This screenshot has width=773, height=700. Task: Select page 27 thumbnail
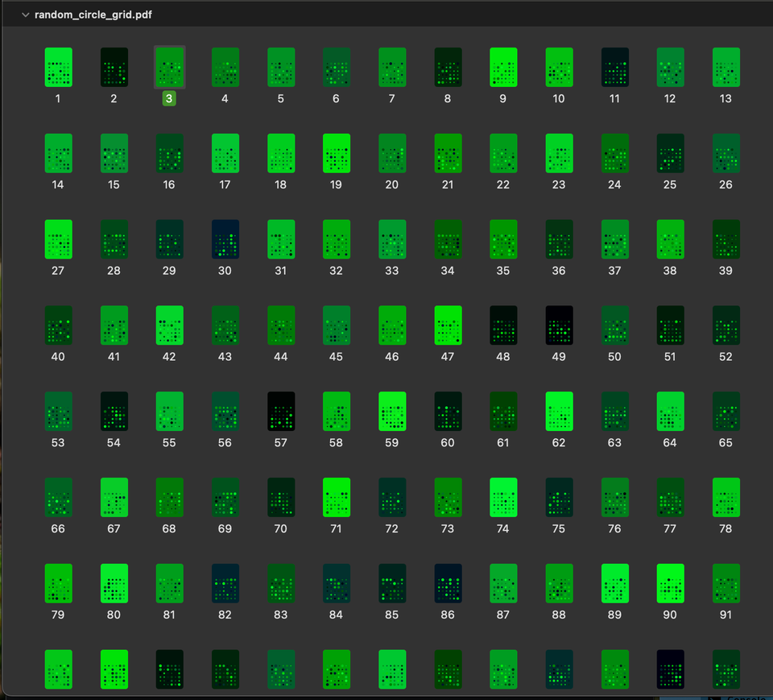click(x=58, y=239)
